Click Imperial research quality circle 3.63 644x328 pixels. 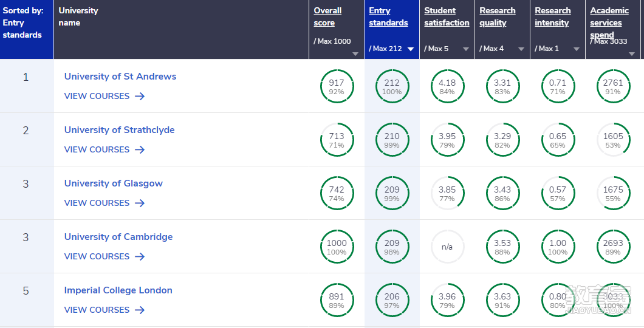click(x=502, y=300)
